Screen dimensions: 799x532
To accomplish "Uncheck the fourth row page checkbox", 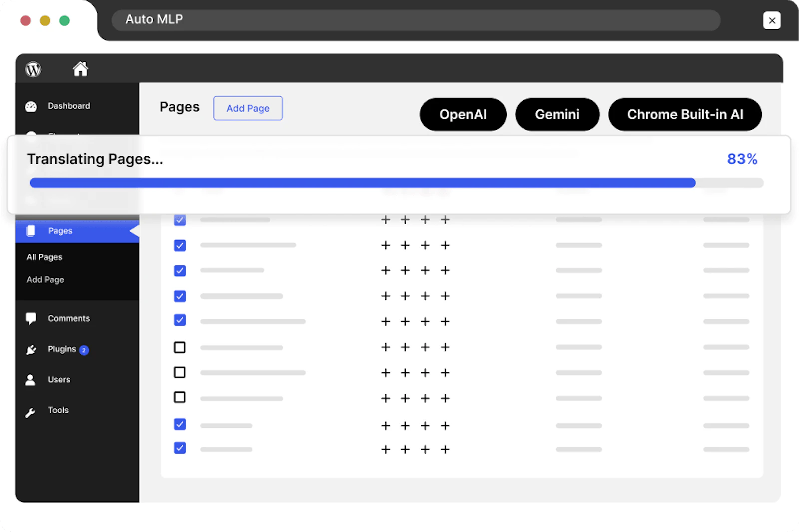I will 180,296.
